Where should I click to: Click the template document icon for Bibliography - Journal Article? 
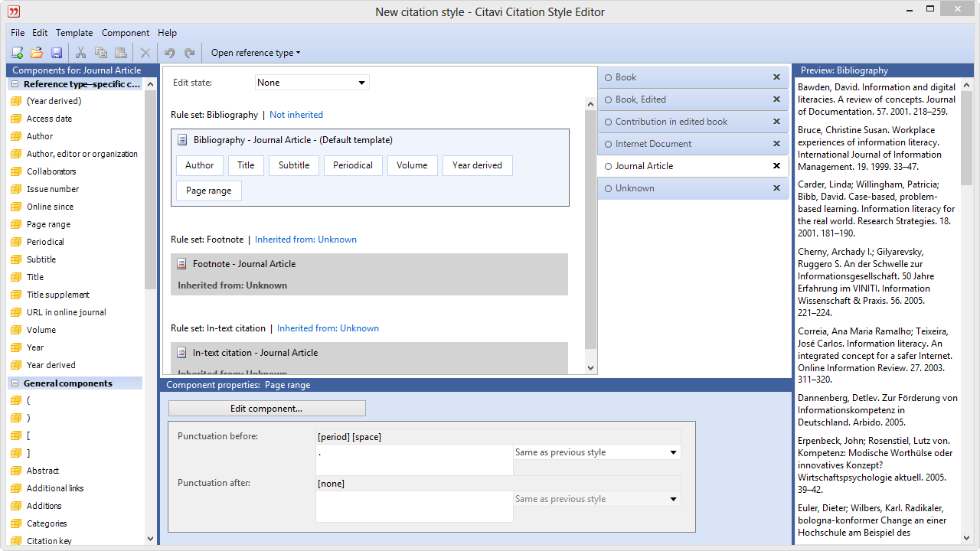tap(182, 140)
